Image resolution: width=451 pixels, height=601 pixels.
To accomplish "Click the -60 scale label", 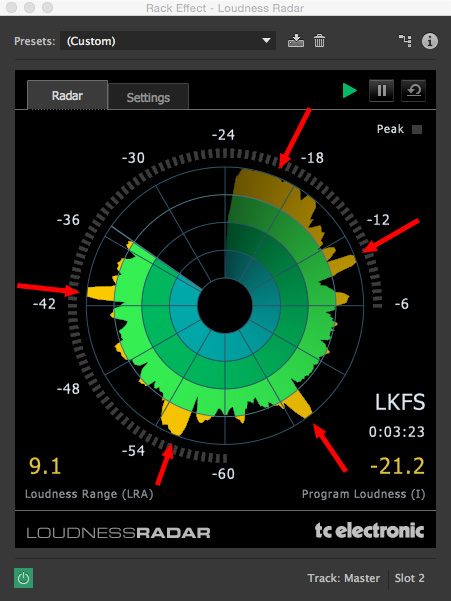I will click(223, 474).
